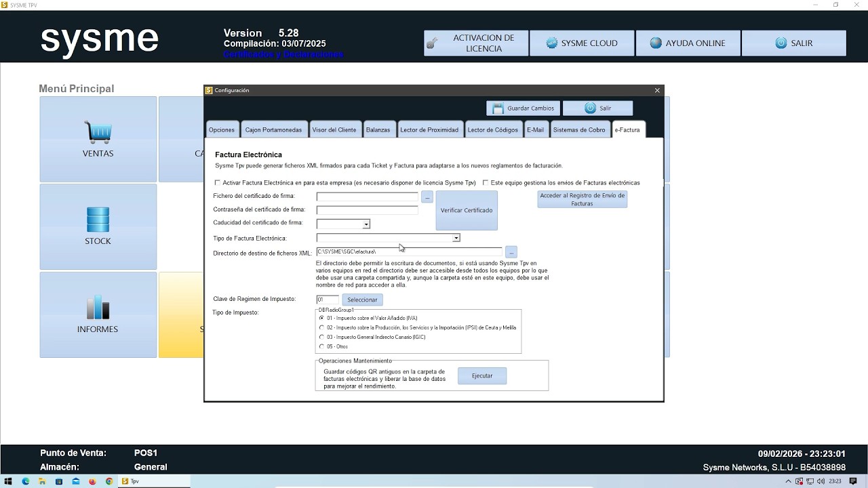Open the Sistemas de Cobro tab

579,129
